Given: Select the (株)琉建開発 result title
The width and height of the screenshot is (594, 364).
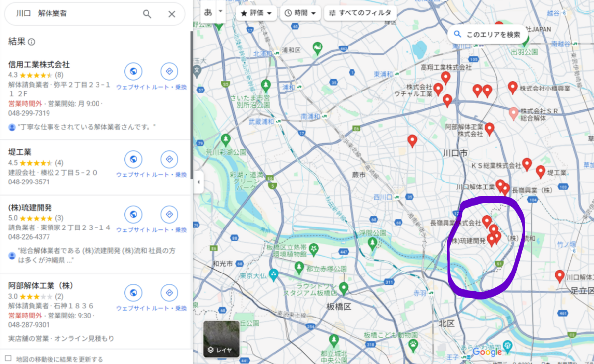Looking at the screenshot, I should coord(30,207).
